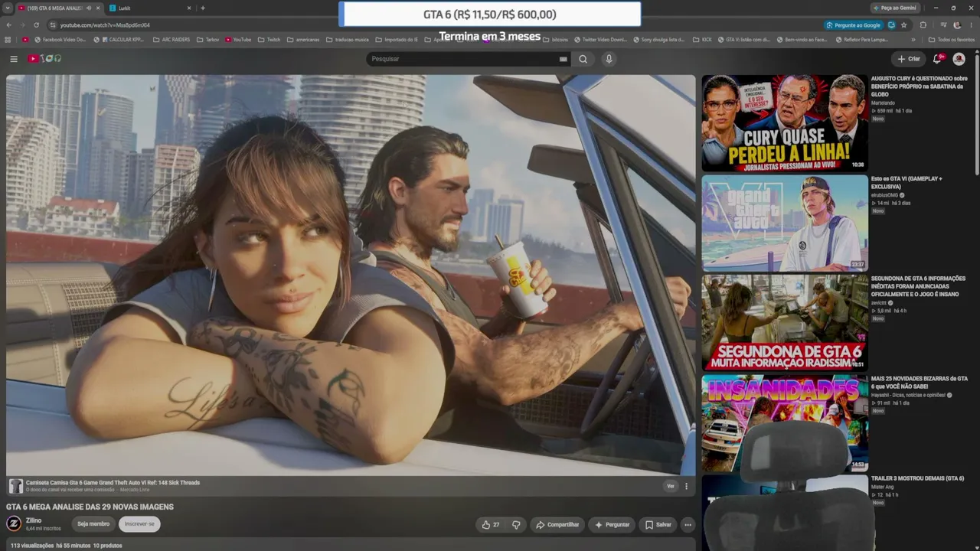
Task: Open the SEGUNDONA DE GTA 6 thumbnail
Action: tap(785, 323)
